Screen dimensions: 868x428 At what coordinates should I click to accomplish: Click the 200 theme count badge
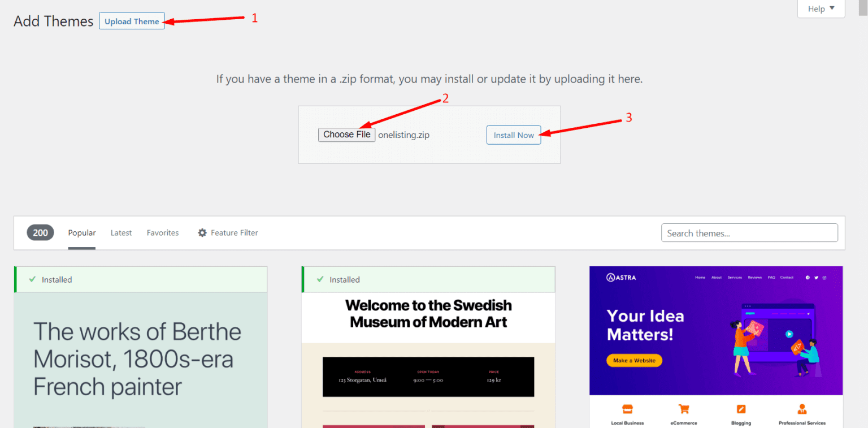point(40,232)
